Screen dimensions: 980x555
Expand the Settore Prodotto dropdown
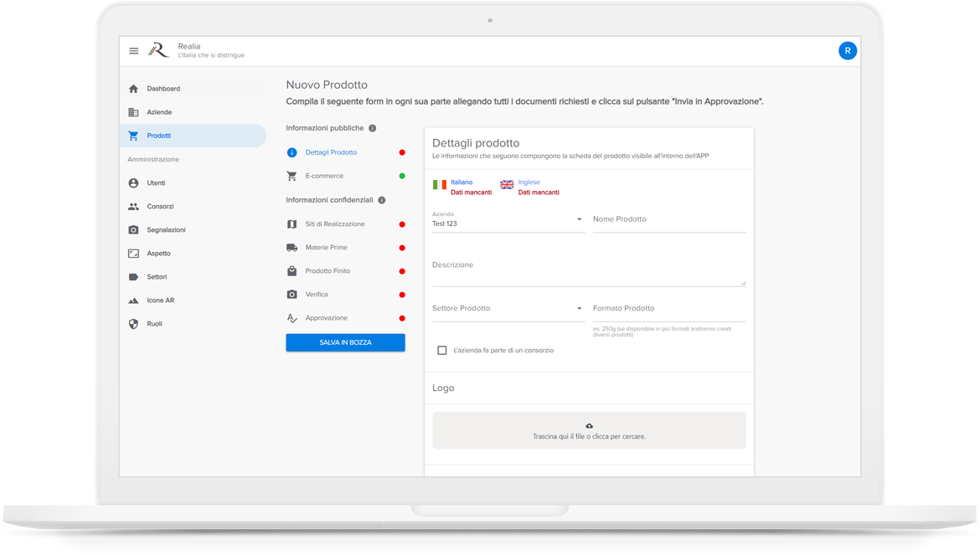[x=579, y=309]
